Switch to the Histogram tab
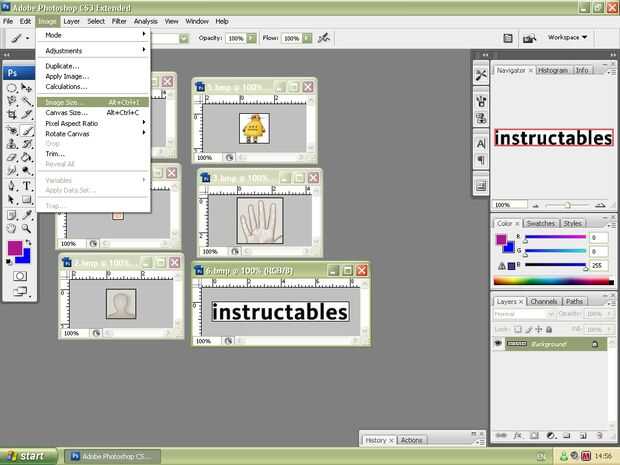Viewport: 620px width, 465px height. pos(553,70)
